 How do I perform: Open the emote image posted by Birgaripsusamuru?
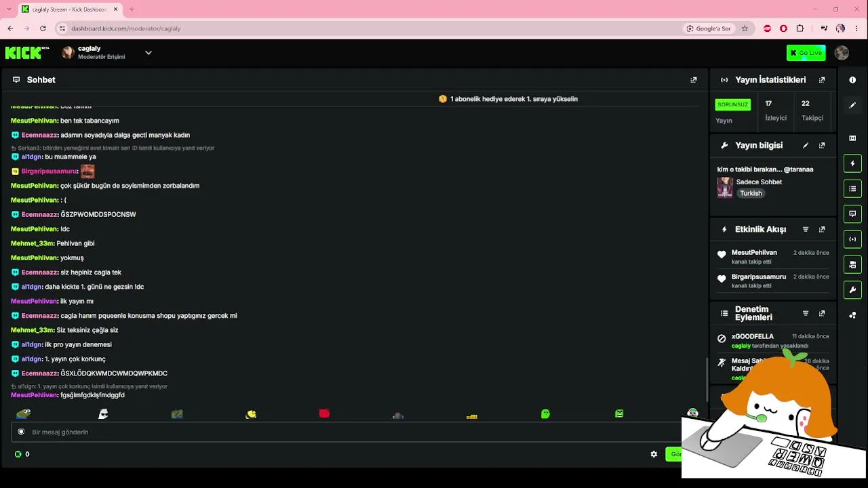(x=87, y=171)
